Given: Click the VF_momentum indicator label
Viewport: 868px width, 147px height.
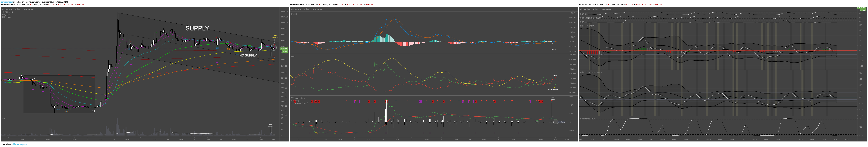Looking at the screenshot, I should click(298, 98).
